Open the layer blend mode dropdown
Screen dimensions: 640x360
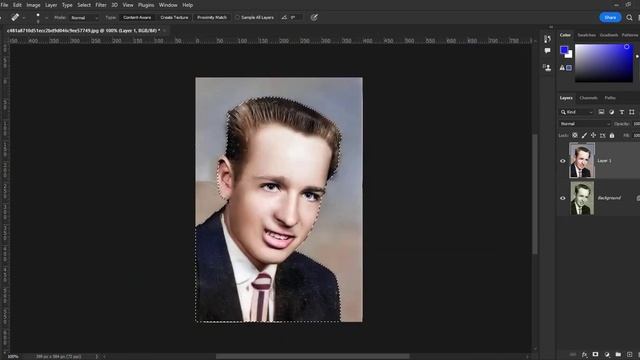pos(585,124)
